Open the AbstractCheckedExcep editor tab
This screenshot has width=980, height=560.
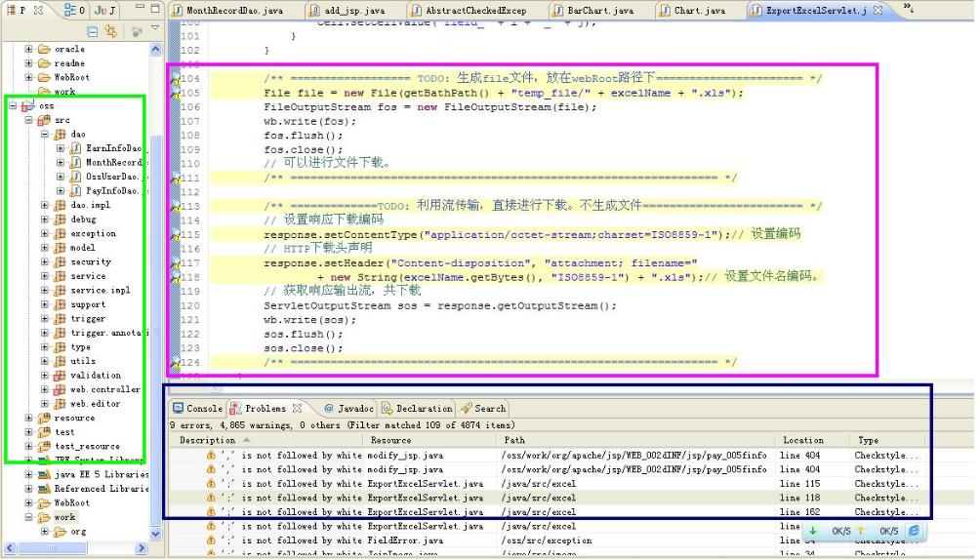click(x=469, y=11)
